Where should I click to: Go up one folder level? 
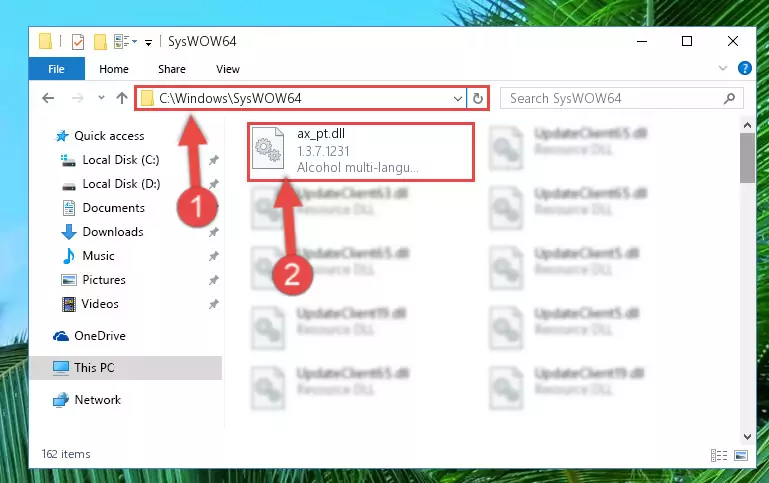click(122, 98)
